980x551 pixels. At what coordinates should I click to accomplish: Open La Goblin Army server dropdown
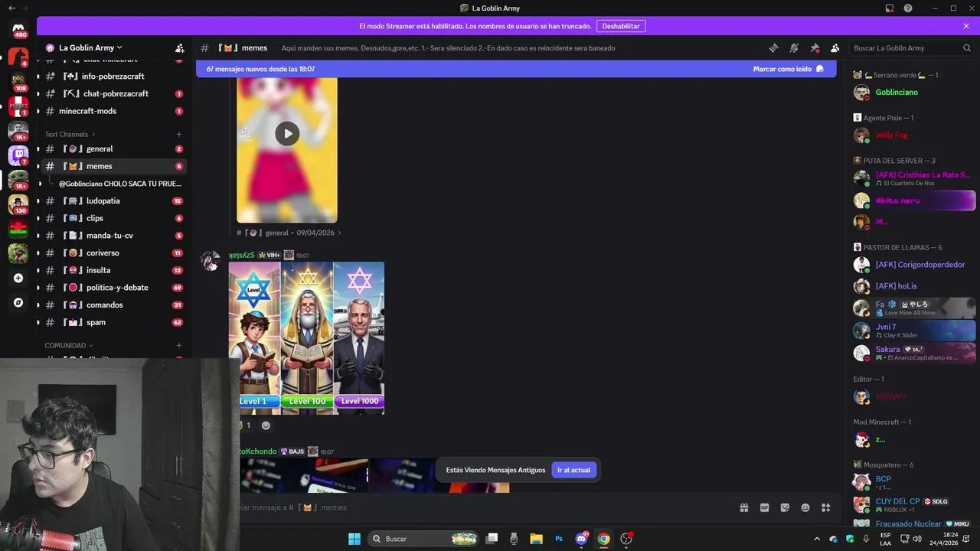90,47
